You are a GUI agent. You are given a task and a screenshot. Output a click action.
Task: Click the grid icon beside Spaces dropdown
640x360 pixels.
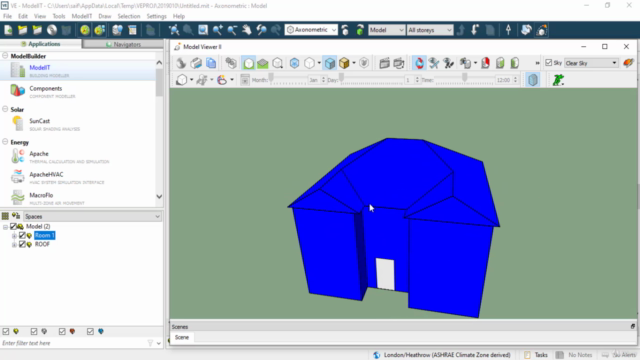[5, 216]
